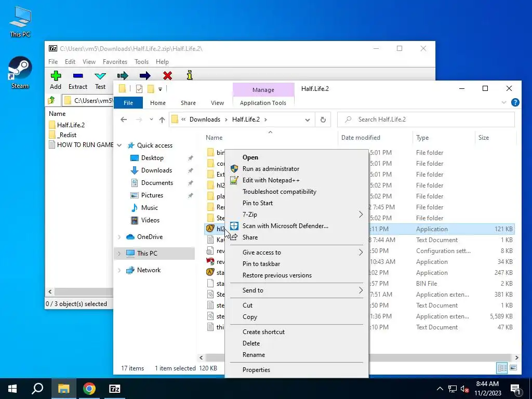Viewport: 532px width, 399px height.
Task: Choose Pin to taskbar
Action: [x=297, y=263]
